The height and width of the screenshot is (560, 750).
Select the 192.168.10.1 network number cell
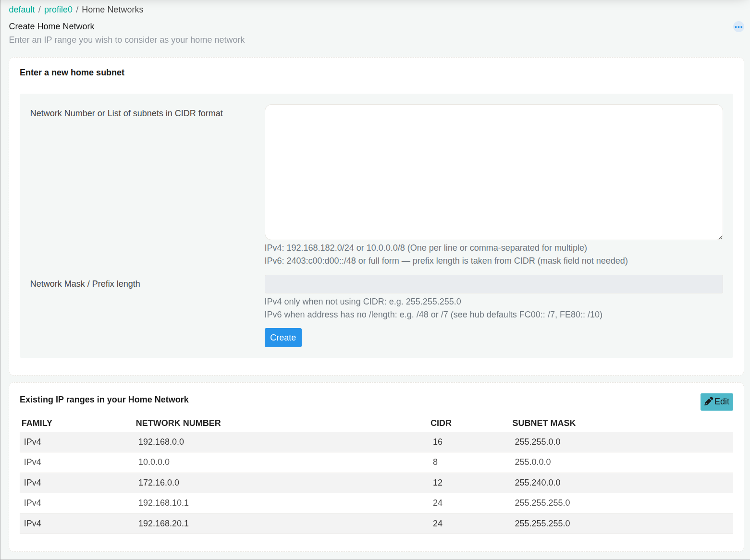163,503
